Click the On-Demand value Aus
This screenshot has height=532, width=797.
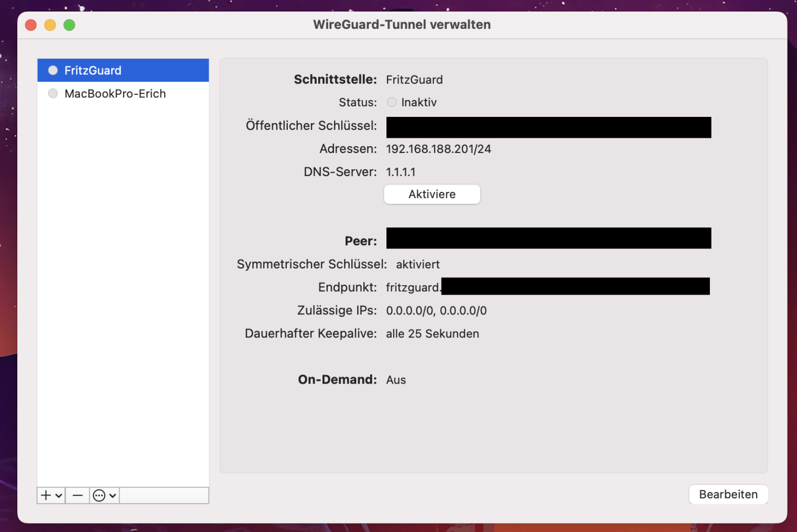(396, 380)
